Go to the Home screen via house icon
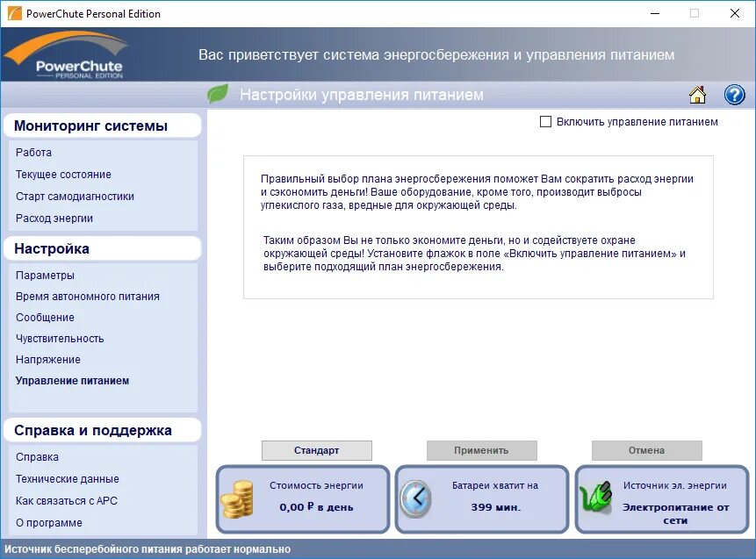 click(x=697, y=95)
